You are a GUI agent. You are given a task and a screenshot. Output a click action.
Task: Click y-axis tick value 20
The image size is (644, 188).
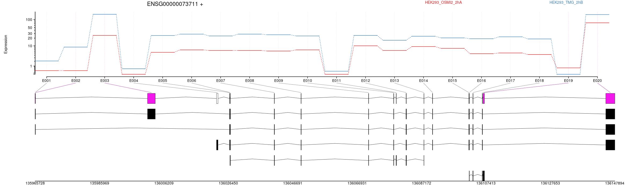pos(30,38)
